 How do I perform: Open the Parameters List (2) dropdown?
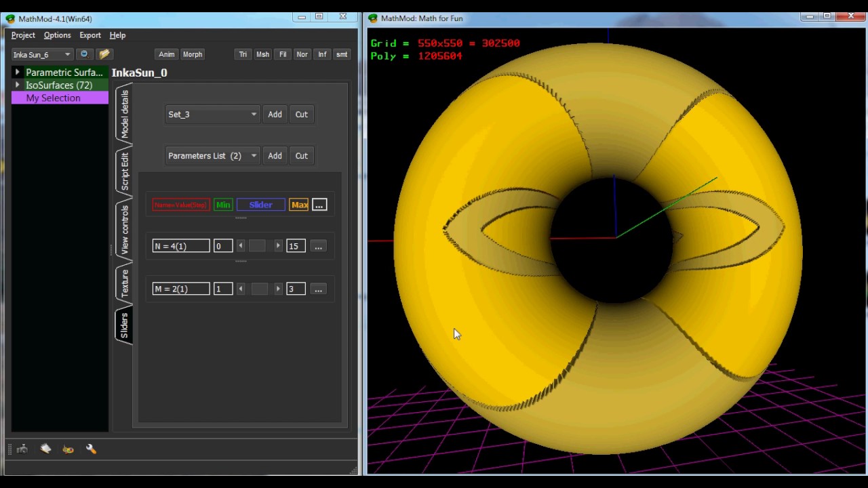(x=212, y=156)
